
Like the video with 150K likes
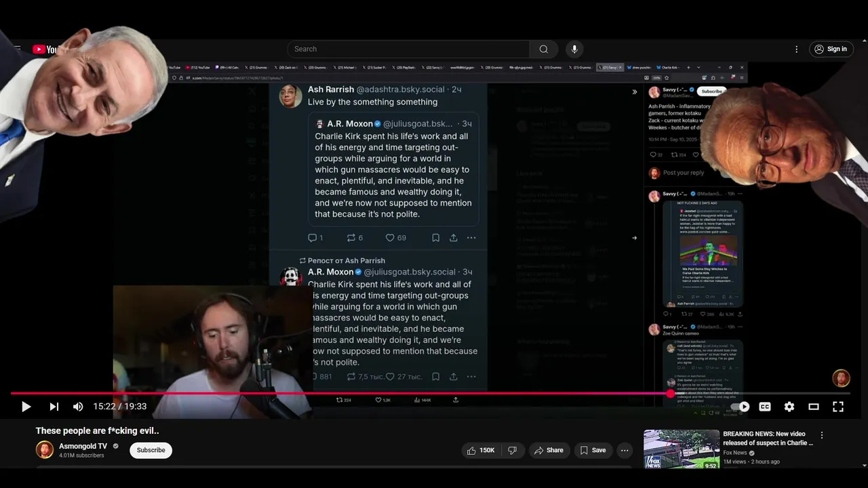(x=480, y=450)
